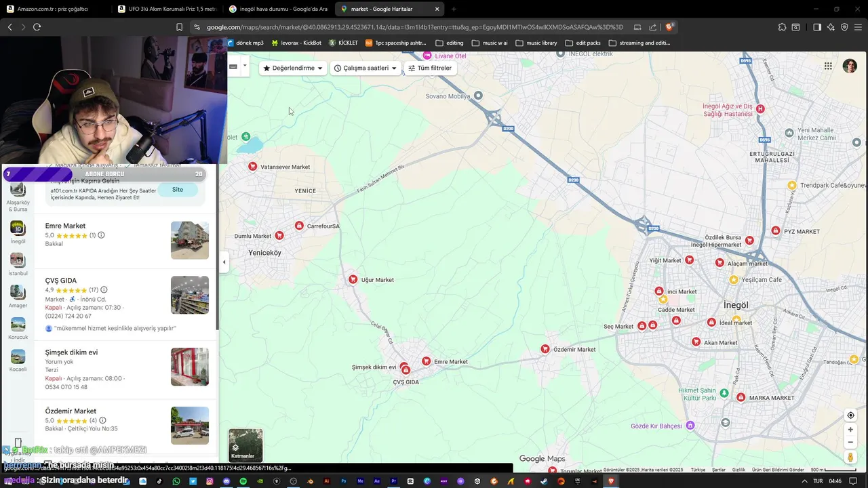Click the PYZ MARKET pin
This screenshot has width=868, height=488.
coord(776,230)
